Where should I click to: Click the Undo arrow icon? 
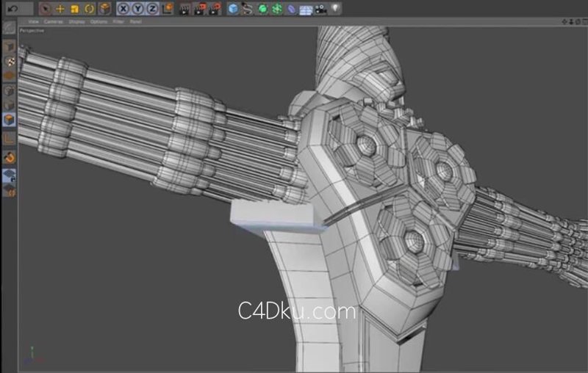[12, 9]
